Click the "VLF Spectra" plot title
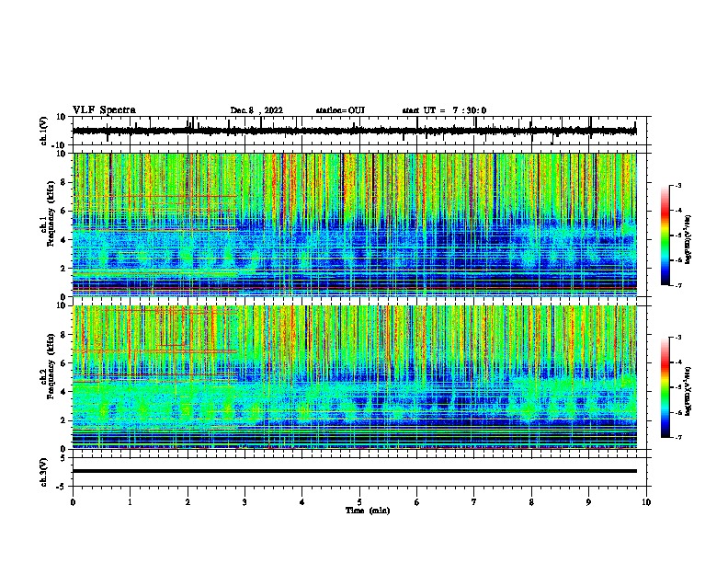This screenshot has width=728, height=563. pos(104,110)
